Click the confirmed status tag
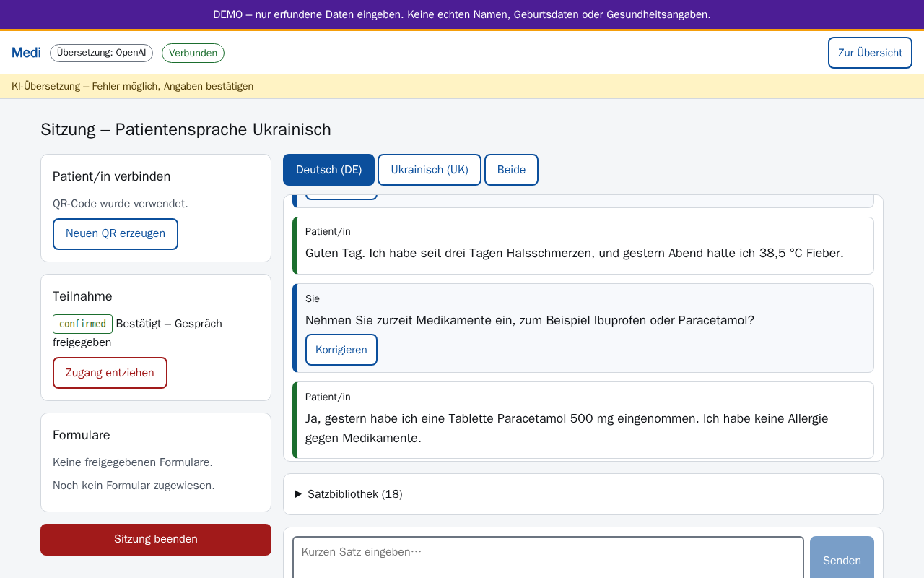The image size is (924, 578). point(82,324)
